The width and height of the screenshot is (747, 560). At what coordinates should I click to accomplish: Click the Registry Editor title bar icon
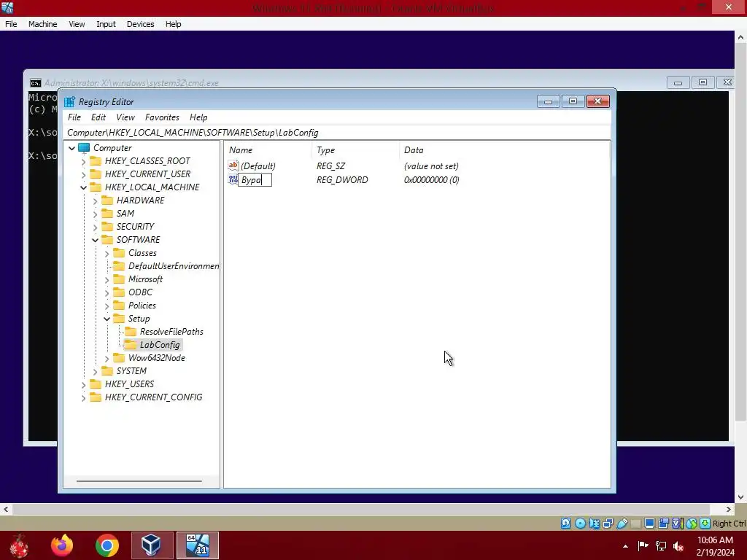click(x=69, y=102)
